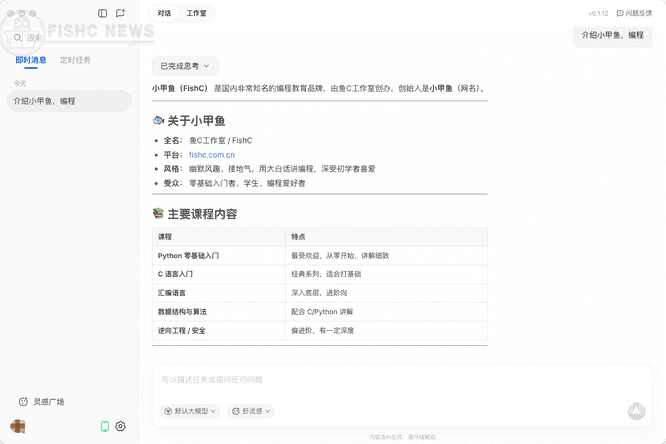Open 灵感广场 from the sidebar
The width and height of the screenshot is (666, 444).
42,401
